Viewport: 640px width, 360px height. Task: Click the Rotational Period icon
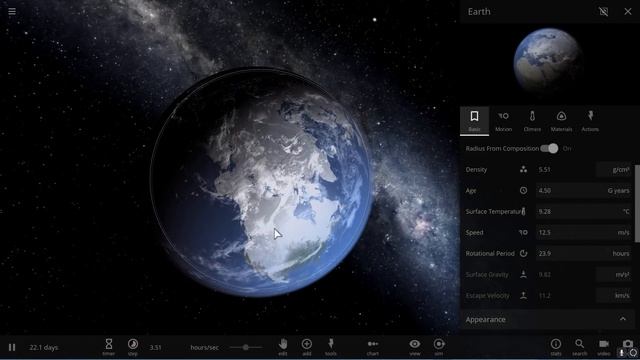point(523,253)
